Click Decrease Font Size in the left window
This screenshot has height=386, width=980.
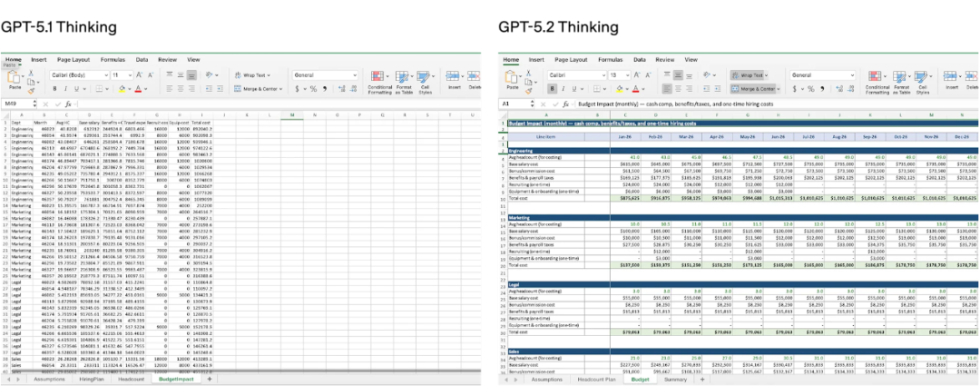pos(151,75)
